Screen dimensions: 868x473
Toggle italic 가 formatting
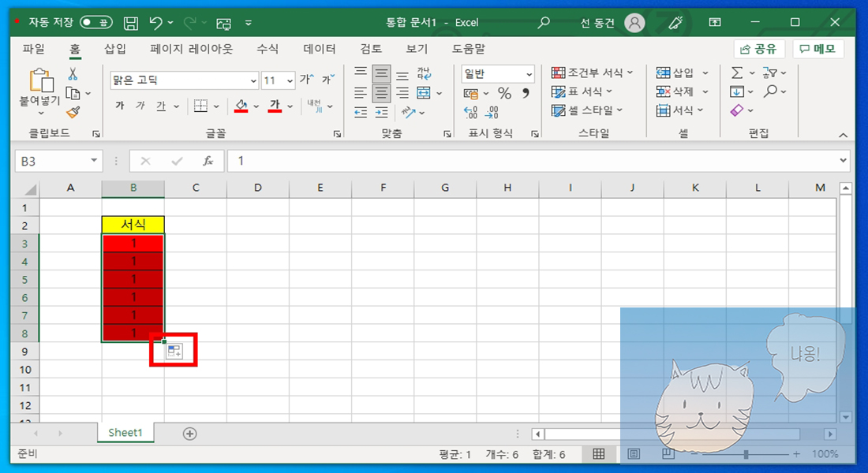(x=140, y=106)
